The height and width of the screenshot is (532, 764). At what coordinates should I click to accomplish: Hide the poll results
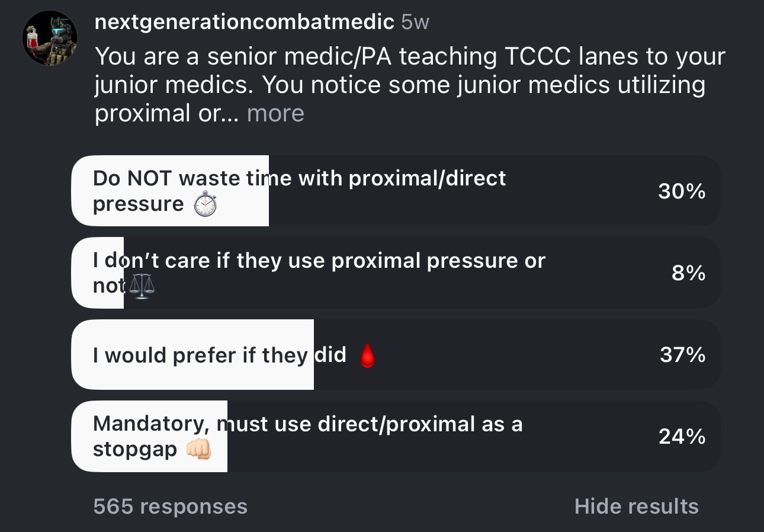click(x=636, y=507)
